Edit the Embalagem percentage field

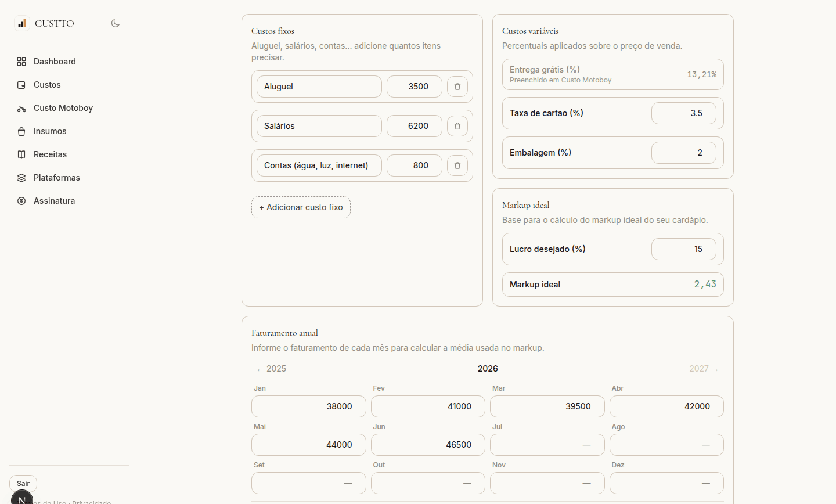tap(684, 153)
